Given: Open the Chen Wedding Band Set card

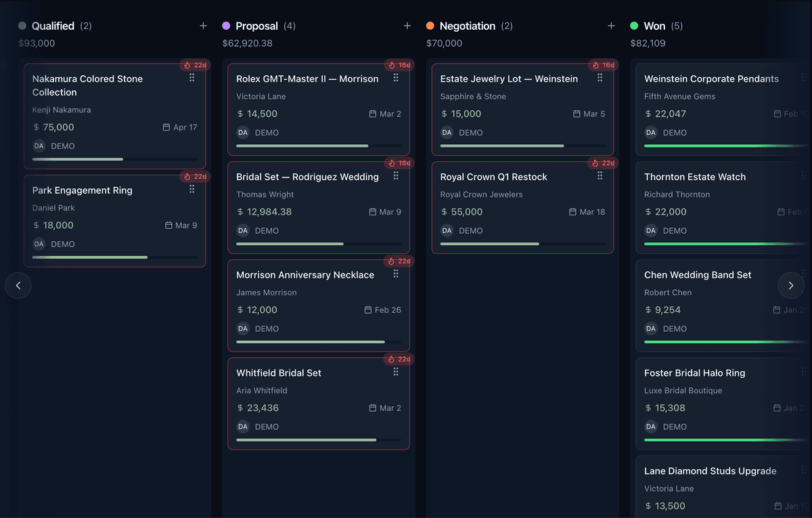Looking at the screenshot, I should pyautogui.click(x=723, y=305).
